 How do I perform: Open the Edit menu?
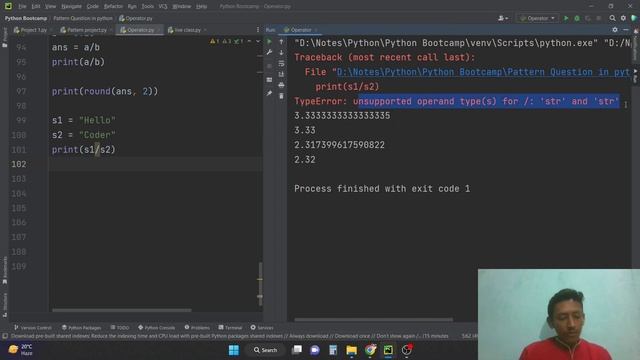[36, 7]
